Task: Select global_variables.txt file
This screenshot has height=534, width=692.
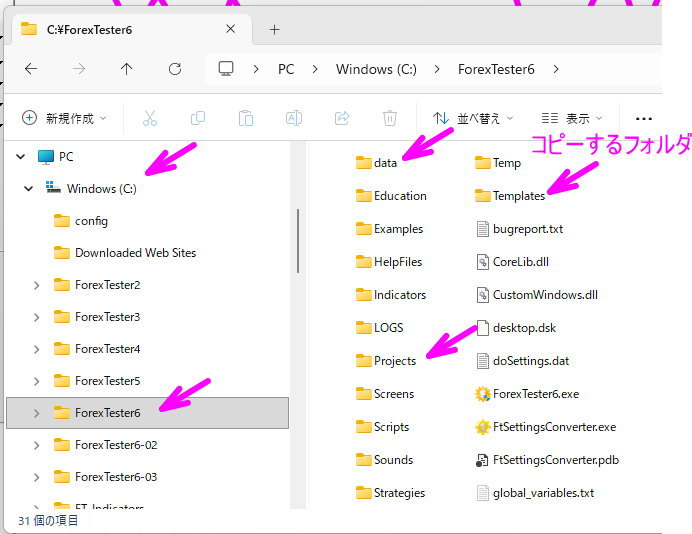Action: pos(535,493)
